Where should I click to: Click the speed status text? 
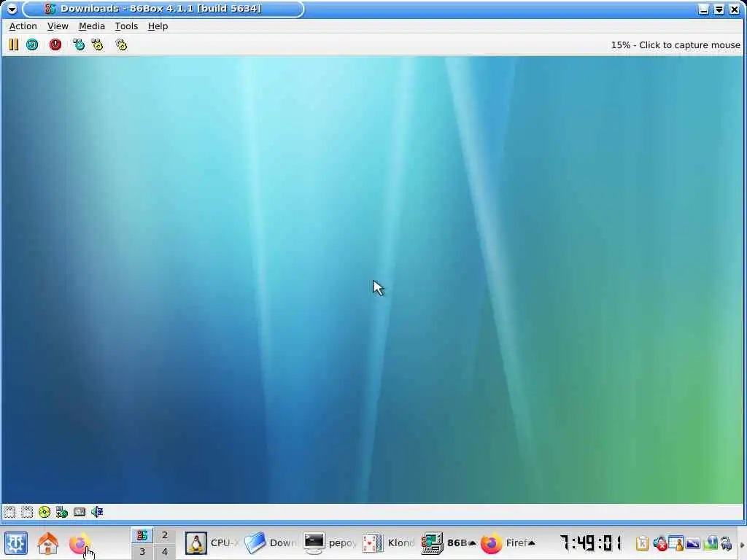tap(675, 44)
